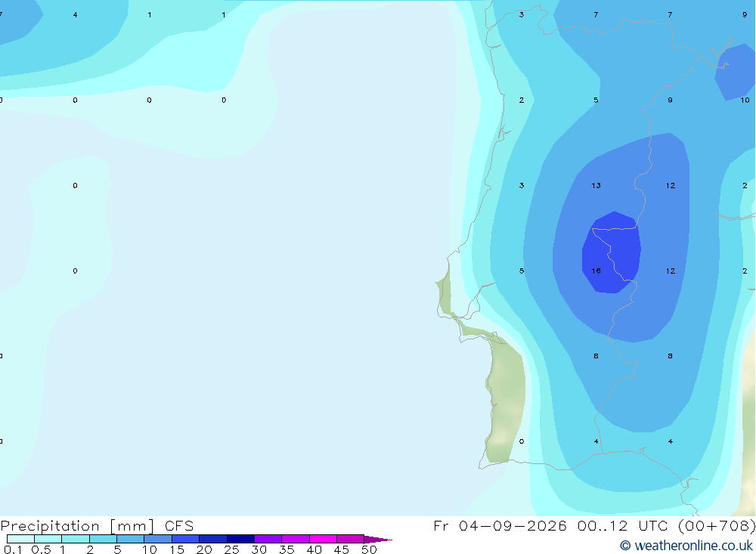Click the legend label '25'
Image resolution: width=756 pixels, height=554 pixels.
pyautogui.click(x=232, y=549)
